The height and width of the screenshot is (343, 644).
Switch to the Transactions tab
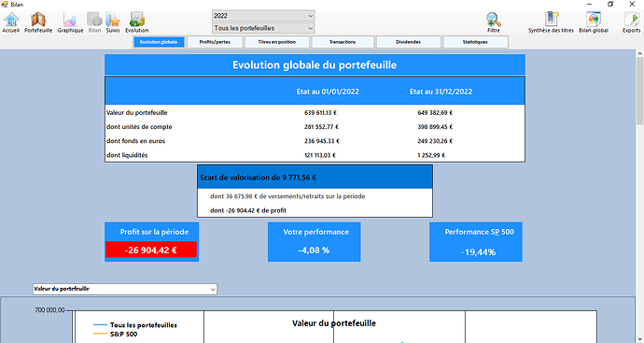tap(343, 42)
